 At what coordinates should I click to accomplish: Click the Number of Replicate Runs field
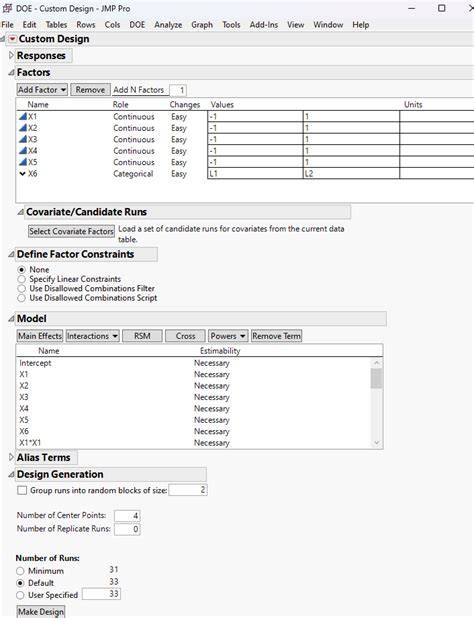point(127,529)
